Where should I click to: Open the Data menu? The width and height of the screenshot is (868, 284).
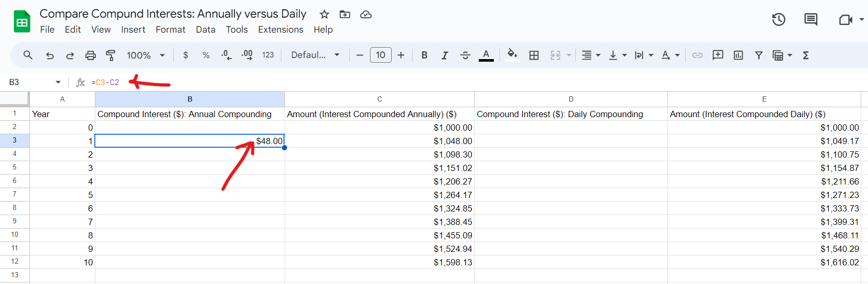[206, 30]
